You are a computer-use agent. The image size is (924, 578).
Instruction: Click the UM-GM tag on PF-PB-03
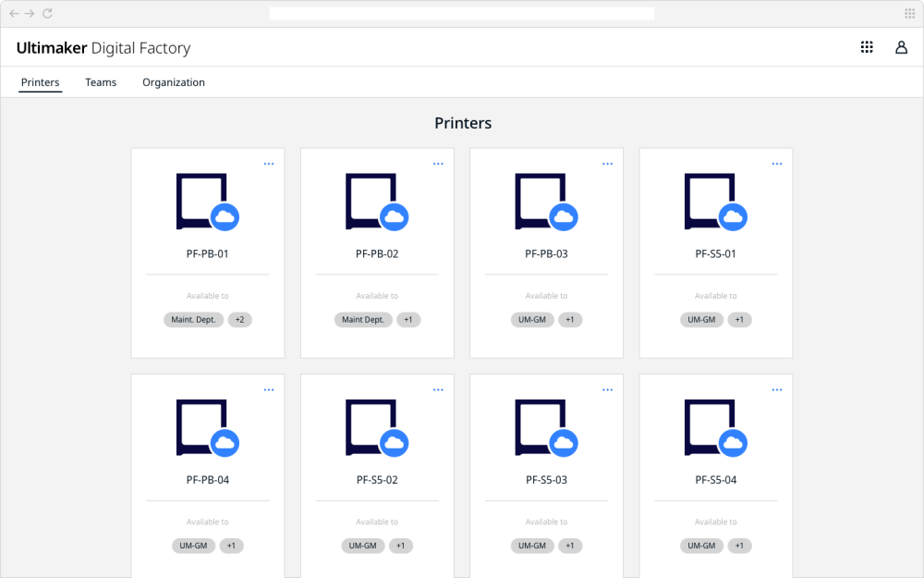532,320
